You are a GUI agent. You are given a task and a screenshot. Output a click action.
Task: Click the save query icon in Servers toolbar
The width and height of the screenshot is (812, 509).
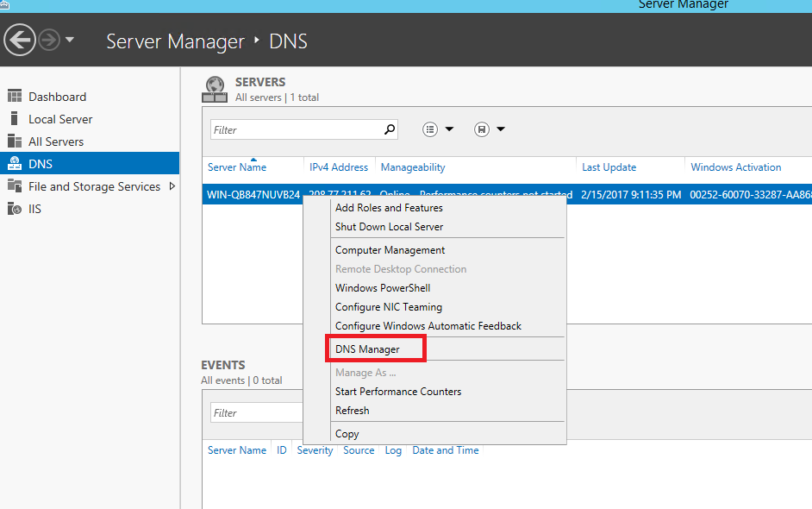coord(482,129)
